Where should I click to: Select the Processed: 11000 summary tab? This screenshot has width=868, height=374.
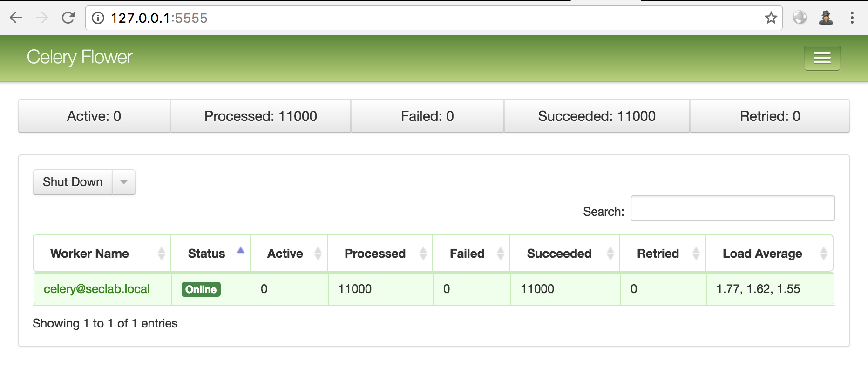[261, 116]
